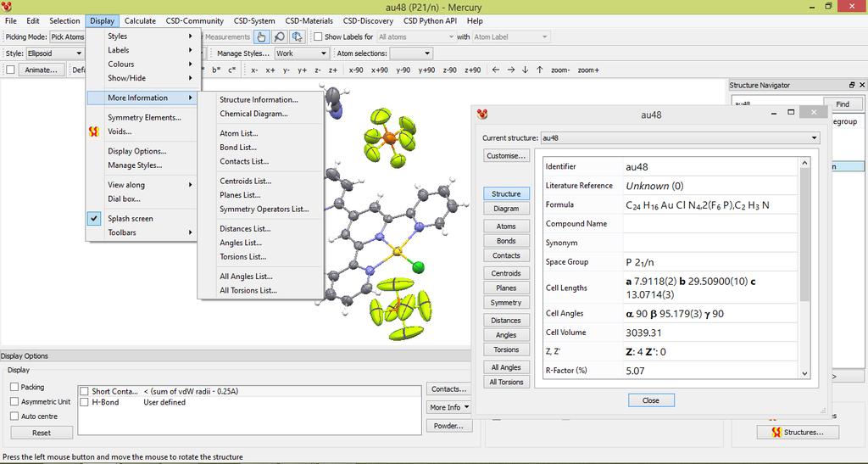
Task: Select the rotate/pick hand mouse mode icon
Action: 261,36
